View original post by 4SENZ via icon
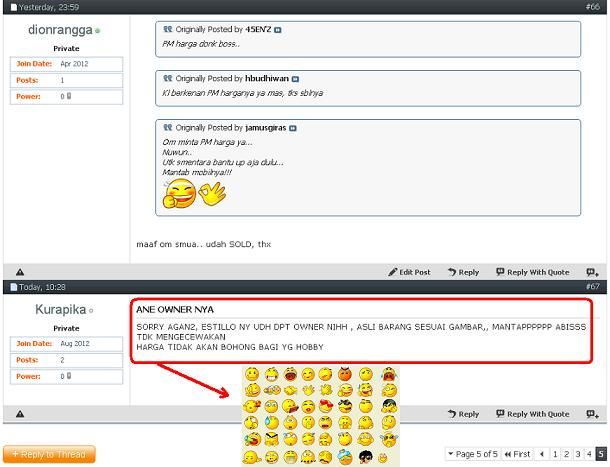The height and width of the screenshot is (467, 610). [x=277, y=30]
